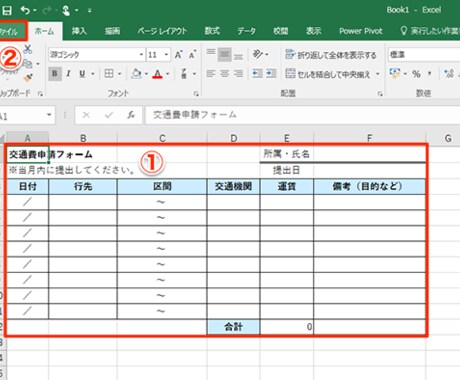Toggle Italic formatting button
Viewport: 460px width, 380px height.
click(x=68, y=74)
